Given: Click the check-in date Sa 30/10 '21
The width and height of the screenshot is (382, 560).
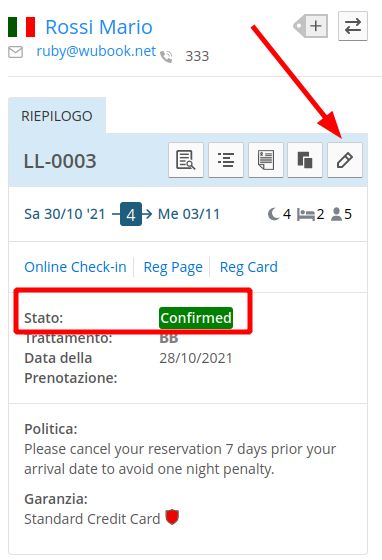Looking at the screenshot, I should (x=65, y=214).
